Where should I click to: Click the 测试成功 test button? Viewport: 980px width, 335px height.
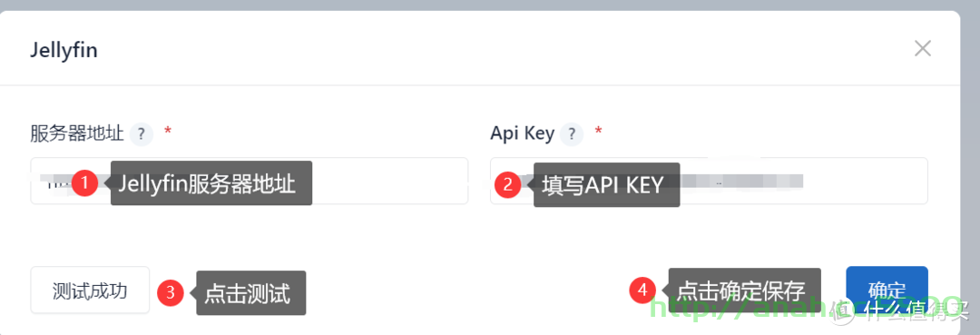90,290
